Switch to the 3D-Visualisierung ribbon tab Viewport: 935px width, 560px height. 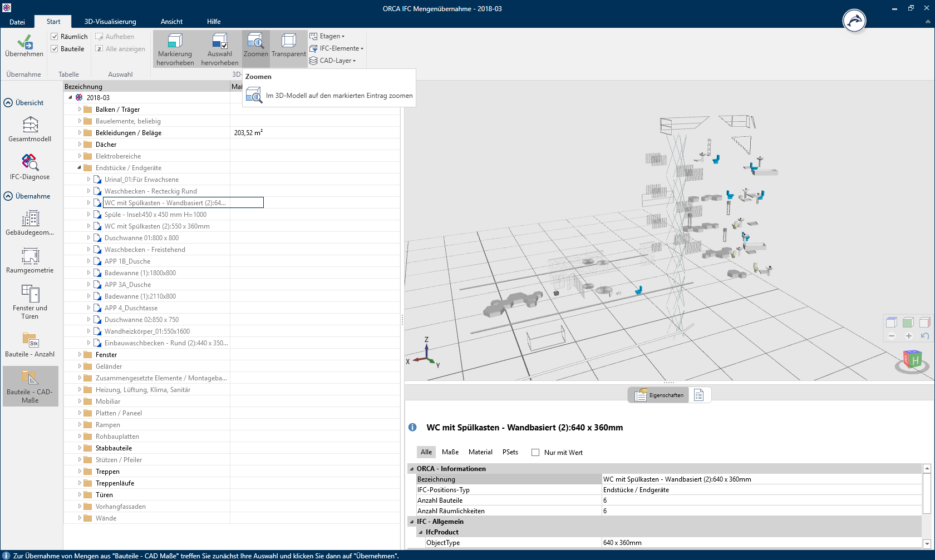point(110,22)
